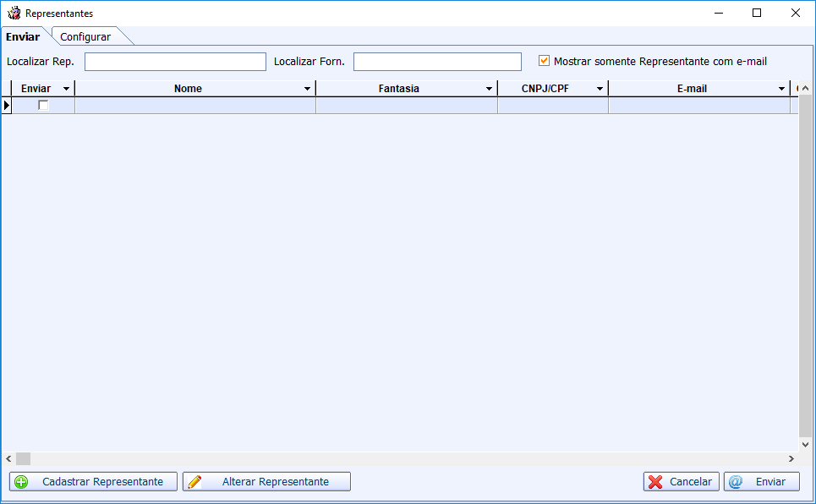Image resolution: width=816 pixels, height=504 pixels.
Task: Switch to the Configurar tab
Action: (x=85, y=37)
